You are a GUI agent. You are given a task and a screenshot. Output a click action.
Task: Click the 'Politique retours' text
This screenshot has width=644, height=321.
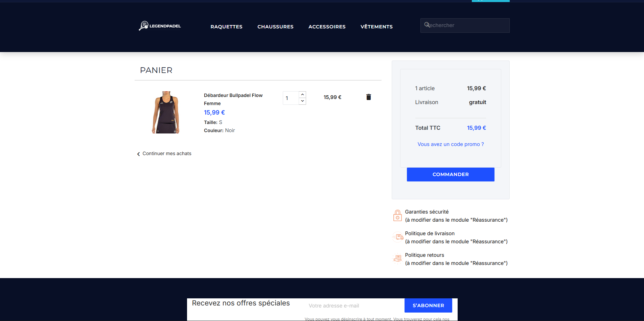tap(424, 255)
